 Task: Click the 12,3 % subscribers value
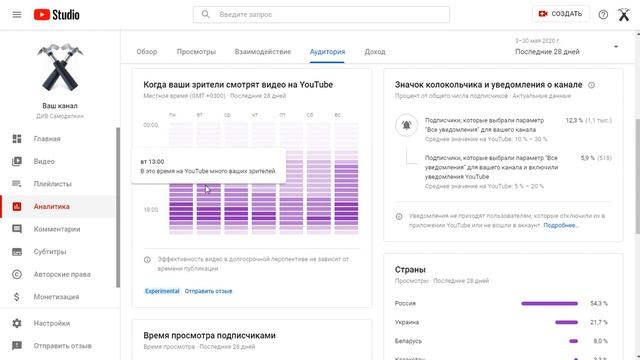tap(574, 120)
